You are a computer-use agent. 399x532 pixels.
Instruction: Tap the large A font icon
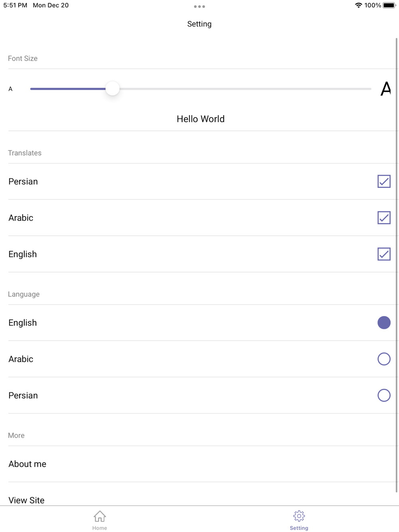pos(385,89)
